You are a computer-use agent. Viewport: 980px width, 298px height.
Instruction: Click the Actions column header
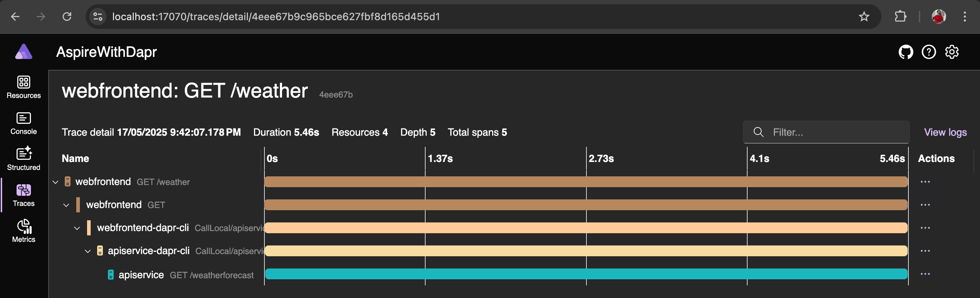[936, 158]
